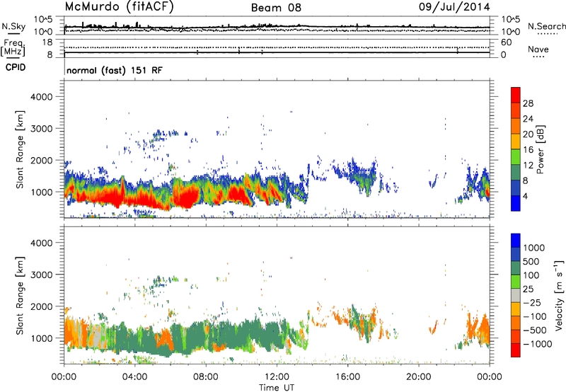Screen dimensions: 566x392
Task: Pick the gray segment of the velocity colorbar
Action: click(516, 295)
